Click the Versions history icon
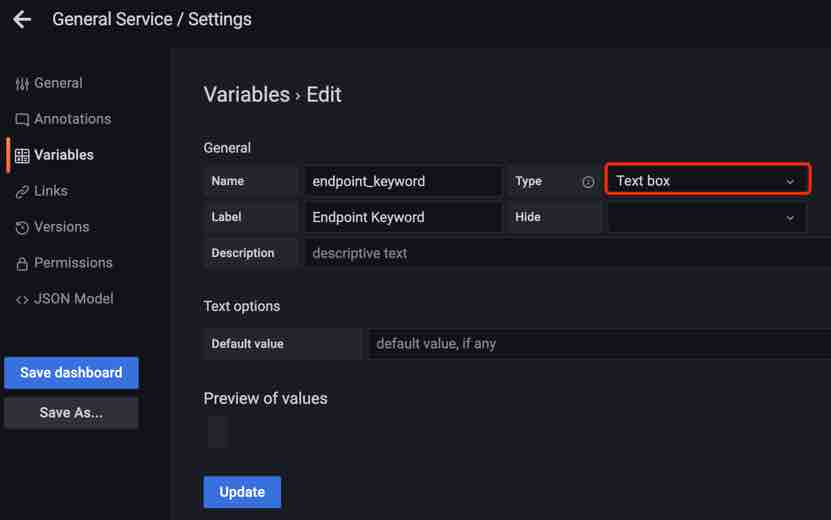 click(x=22, y=228)
